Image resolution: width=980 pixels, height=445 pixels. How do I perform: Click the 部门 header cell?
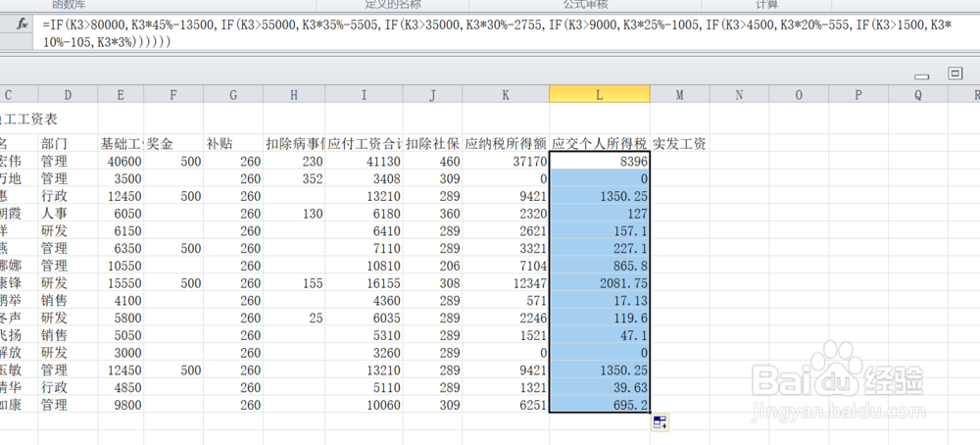point(68,144)
